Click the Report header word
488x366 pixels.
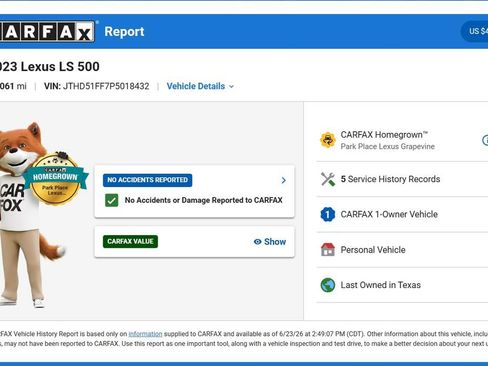[124, 32]
